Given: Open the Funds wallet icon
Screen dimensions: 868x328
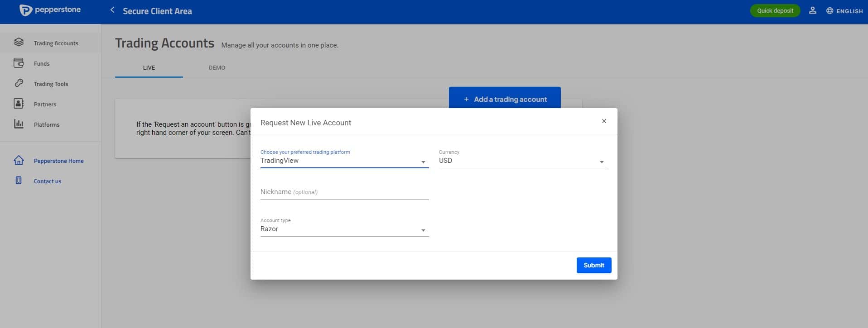Looking at the screenshot, I should click(19, 63).
